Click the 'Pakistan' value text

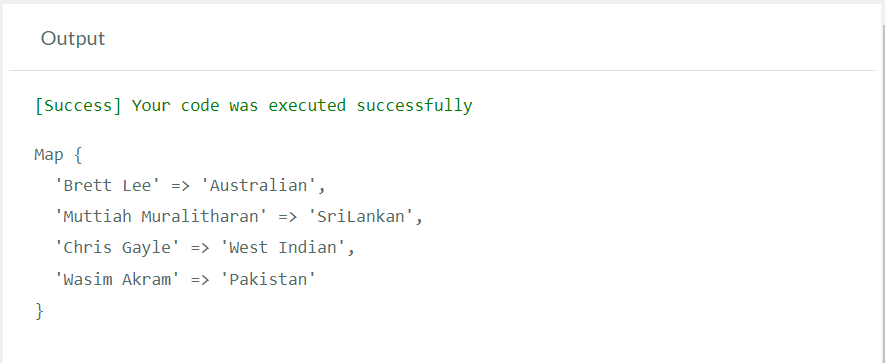(x=269, y=279)
